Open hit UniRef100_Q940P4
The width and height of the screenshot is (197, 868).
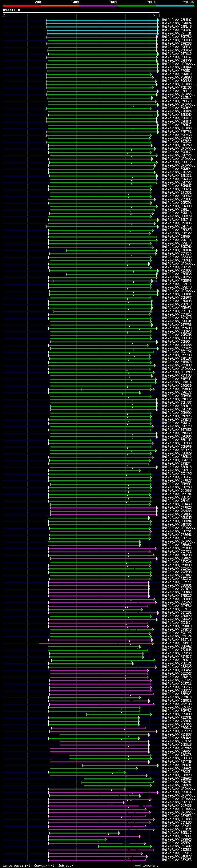pyautogui.click(x=177, y=23)
